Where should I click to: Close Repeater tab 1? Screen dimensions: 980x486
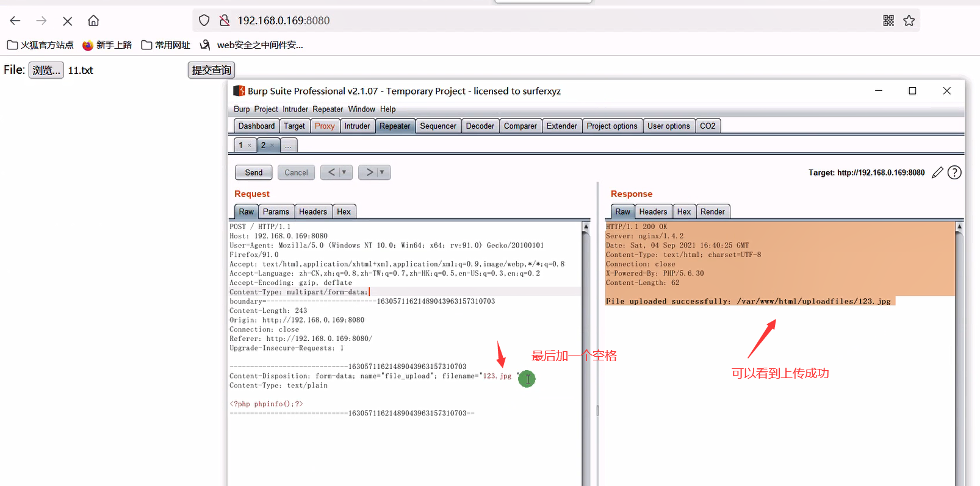tap(249, 145)
